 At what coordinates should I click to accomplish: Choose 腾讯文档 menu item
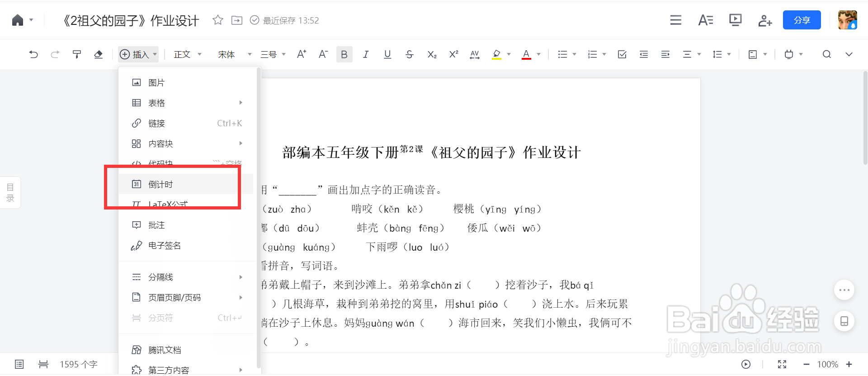pos(186,350)
